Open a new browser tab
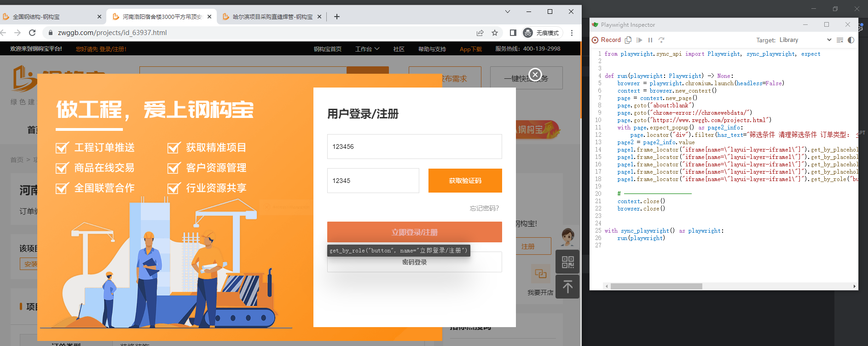The width and height of the screenshot is (868, 346). 337,17
